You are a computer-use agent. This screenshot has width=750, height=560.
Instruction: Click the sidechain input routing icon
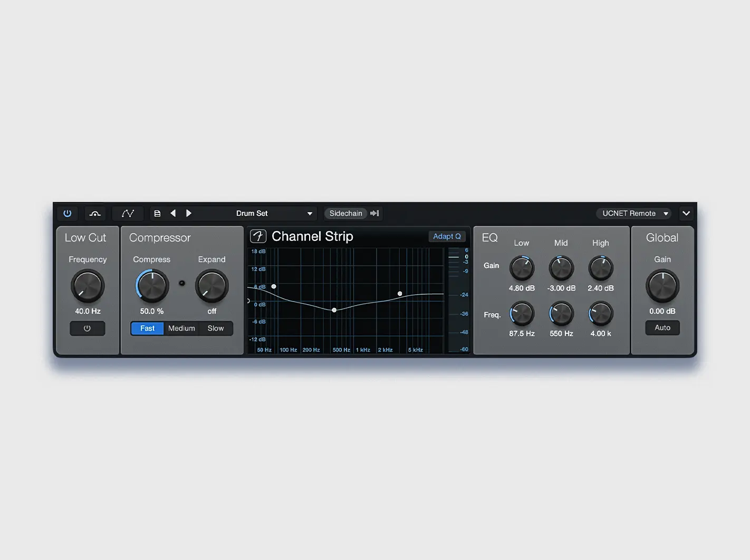point(374,213)
